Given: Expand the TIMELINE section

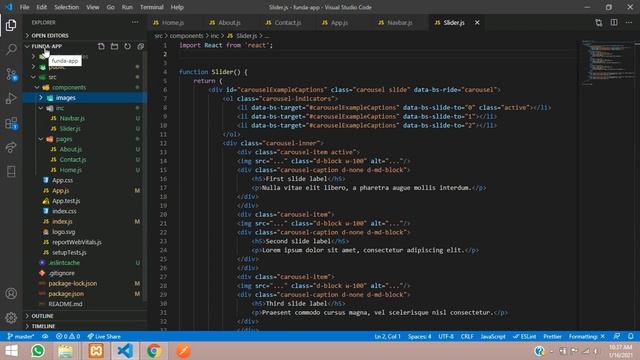Looking at the screenshot, I should click(43, 326).
